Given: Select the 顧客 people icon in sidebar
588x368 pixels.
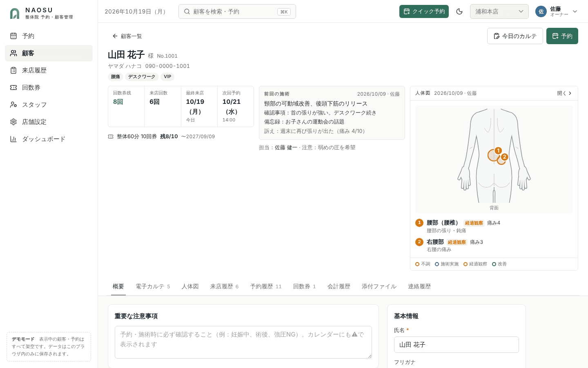Looking at the screenshot, I should coord(13,53).
